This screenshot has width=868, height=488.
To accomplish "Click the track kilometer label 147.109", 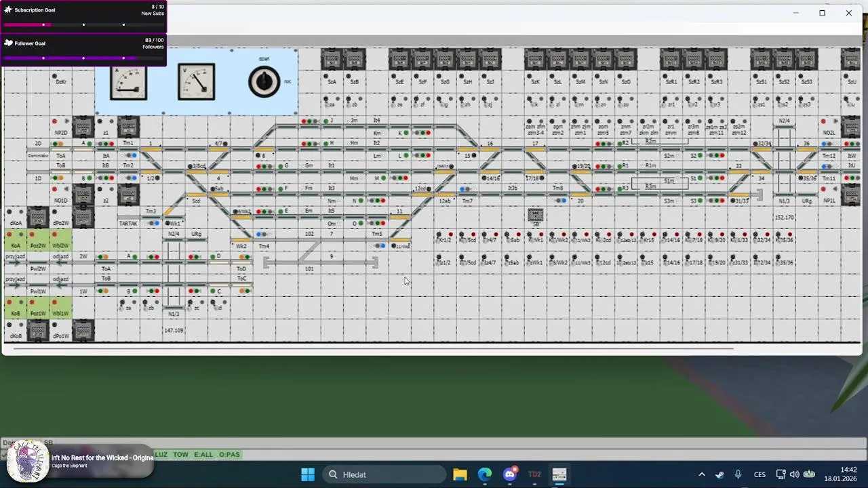I will coord(174,331).
